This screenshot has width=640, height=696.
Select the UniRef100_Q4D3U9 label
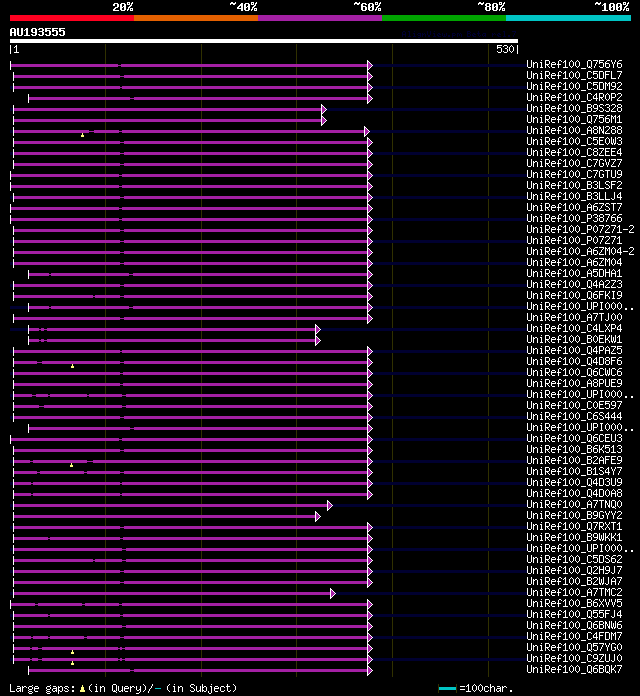(x=574, y=482)
